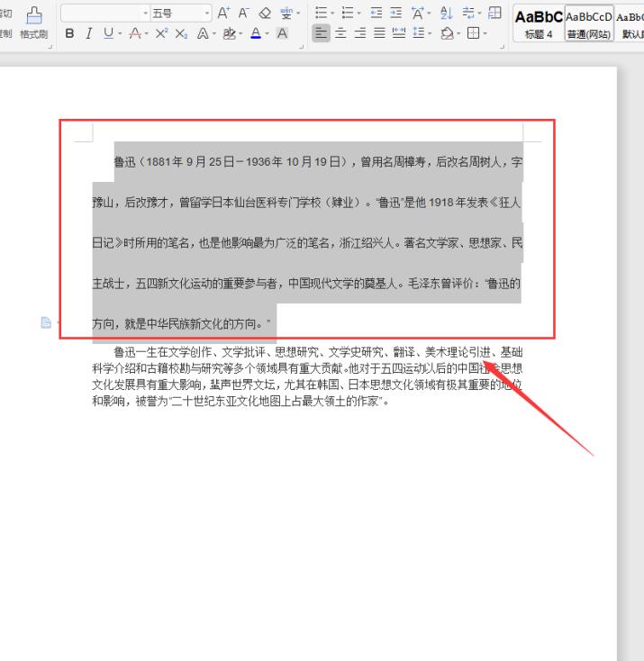Decrease paragraph indent

(x=376, y=14)
